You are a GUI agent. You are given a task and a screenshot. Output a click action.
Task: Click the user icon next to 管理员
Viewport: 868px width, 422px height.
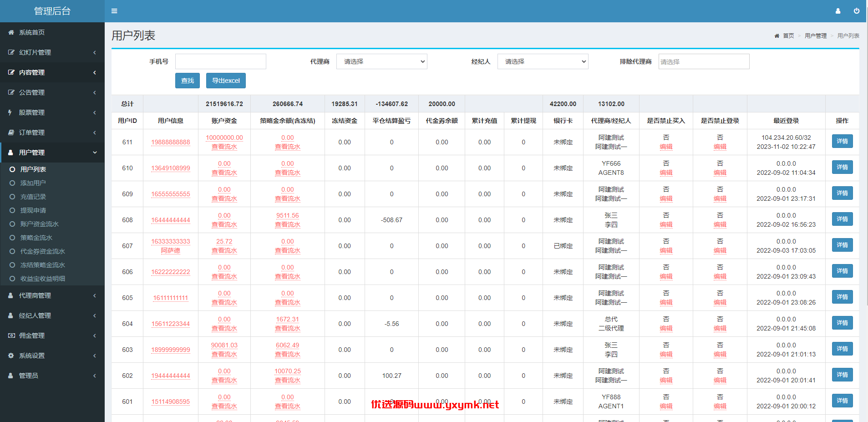pyautogui.click(x=10, y=376)
